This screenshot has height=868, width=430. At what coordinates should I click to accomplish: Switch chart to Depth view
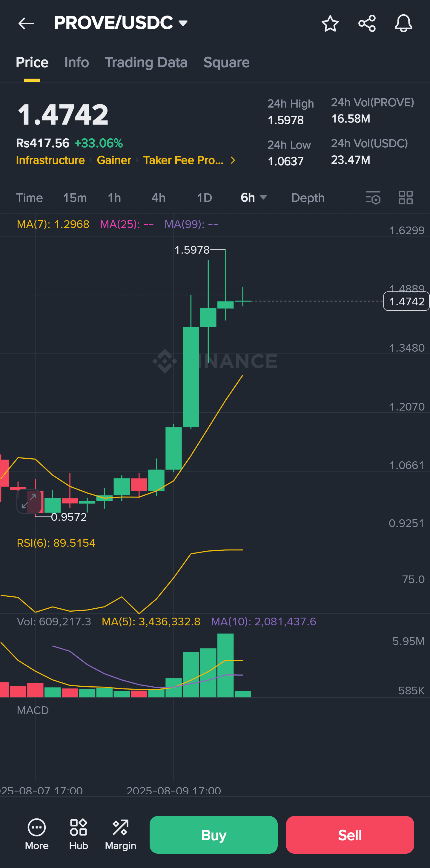point(308,198)
